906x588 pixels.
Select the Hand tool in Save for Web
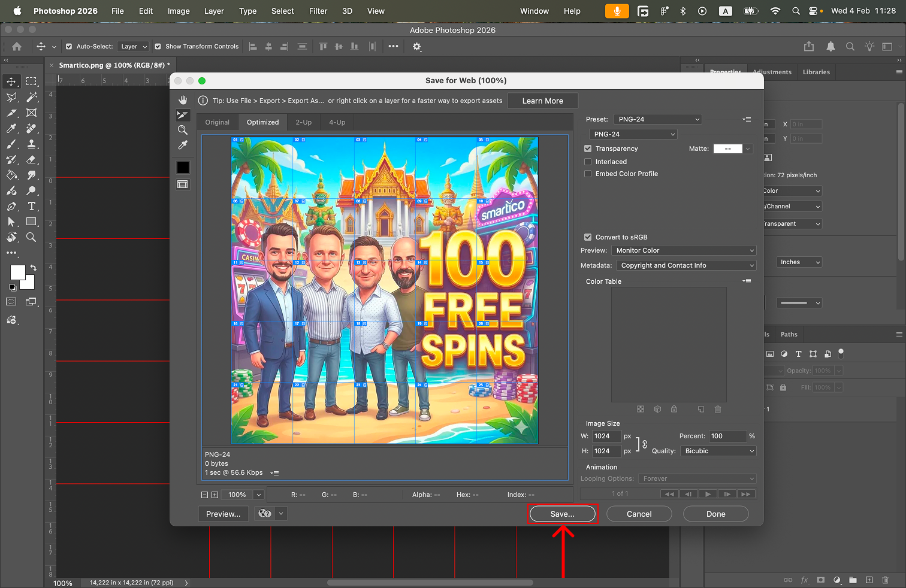pos(183,100)
